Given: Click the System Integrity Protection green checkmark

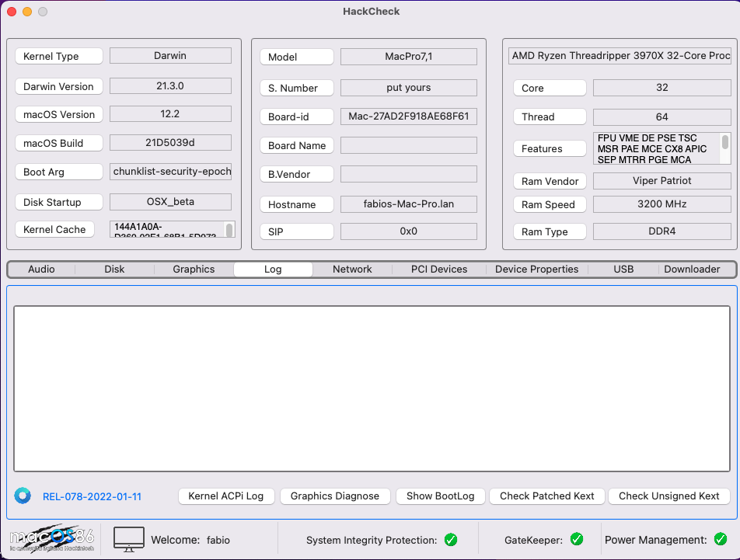Looking at the screenshot, I should pyautogui.click(x=451, y=540).
